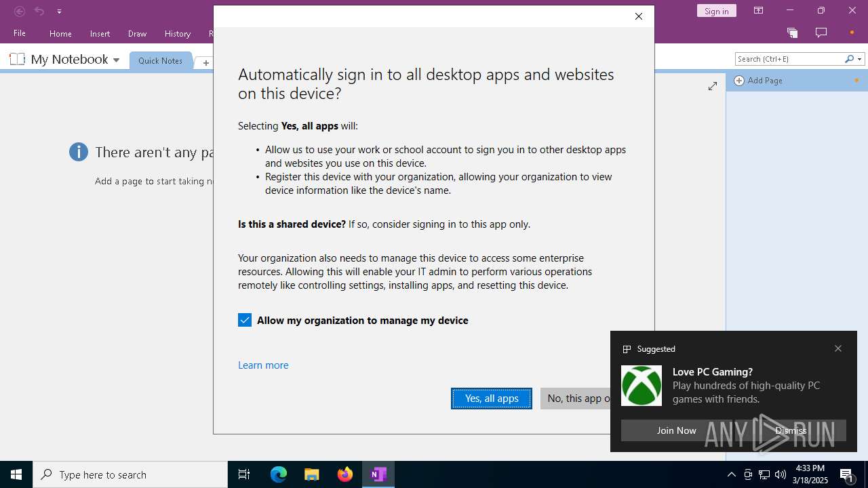
Task: Open the Learn more link
Action: point(263,365)
